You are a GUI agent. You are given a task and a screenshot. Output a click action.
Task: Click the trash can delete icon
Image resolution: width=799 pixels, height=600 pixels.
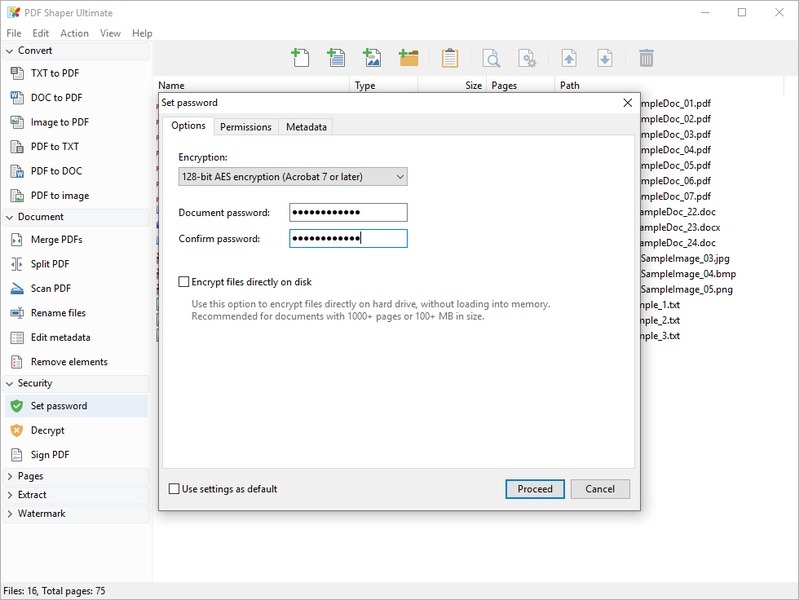(646, 58)
